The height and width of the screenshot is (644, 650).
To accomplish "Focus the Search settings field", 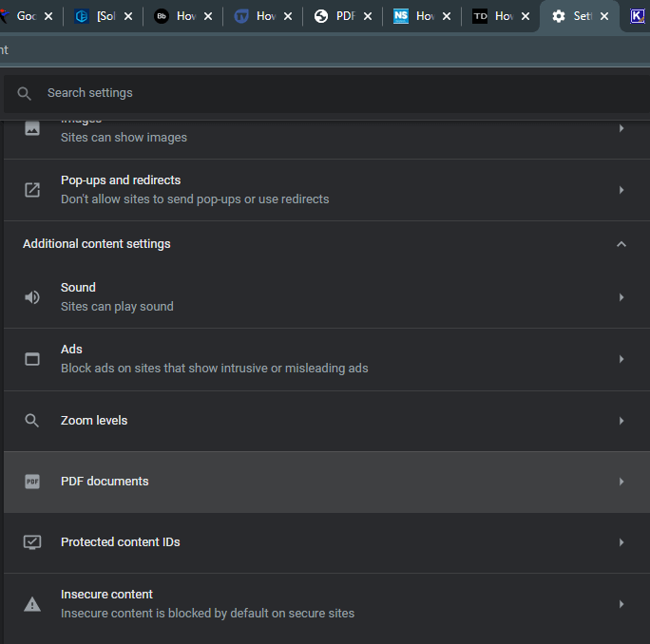I will pos(327,93).
